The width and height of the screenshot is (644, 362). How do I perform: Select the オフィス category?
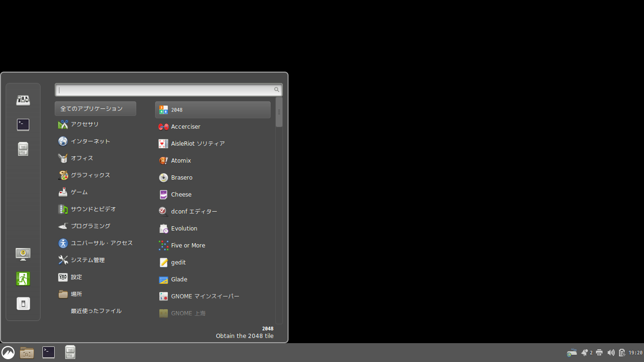point(96,158)
